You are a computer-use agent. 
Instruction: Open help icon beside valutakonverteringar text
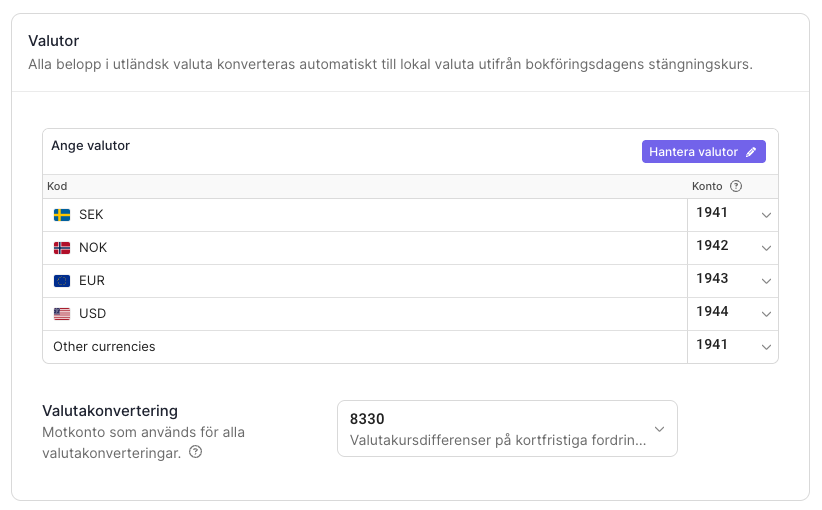(x=196, y=452)
